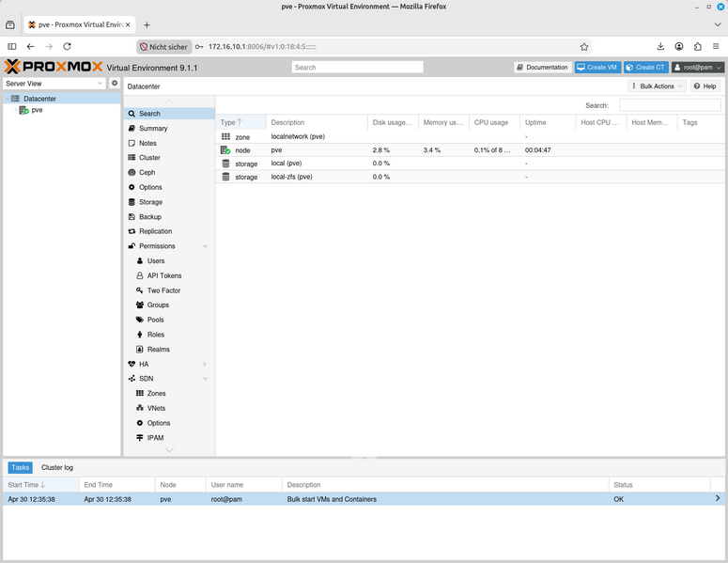Screen dimensions: 728x563
Task: Open SDN VNets page
Action: (x=169, y=408)
